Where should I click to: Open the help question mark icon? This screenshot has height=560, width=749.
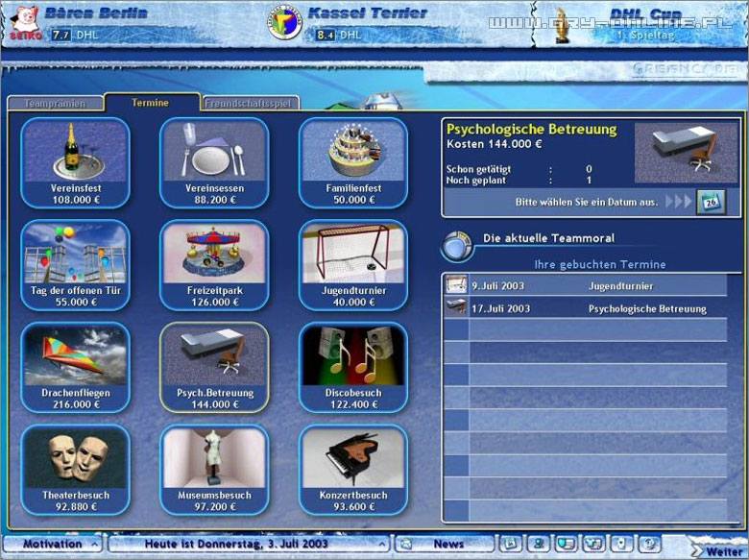649,544
